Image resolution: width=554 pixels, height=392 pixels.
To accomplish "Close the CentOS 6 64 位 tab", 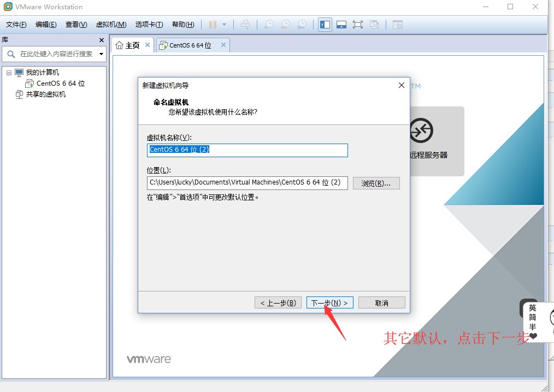I will (223, 45).
